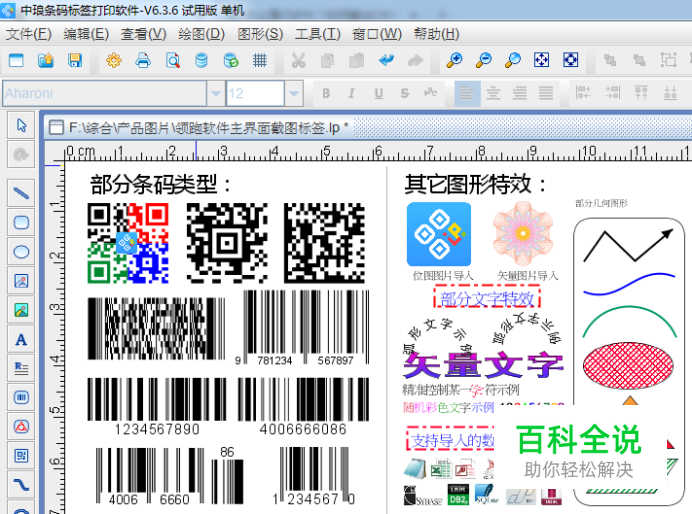Screen dimensions: 692x514
Task: Enable left text alignment
Action: [466, 94]
